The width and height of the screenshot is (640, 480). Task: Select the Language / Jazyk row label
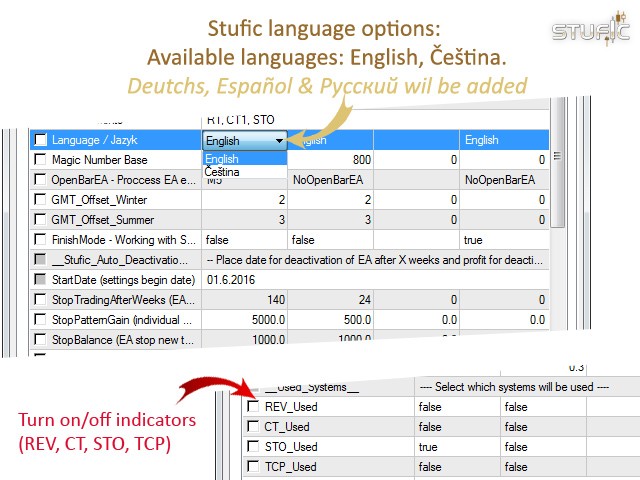coord(95,140)
